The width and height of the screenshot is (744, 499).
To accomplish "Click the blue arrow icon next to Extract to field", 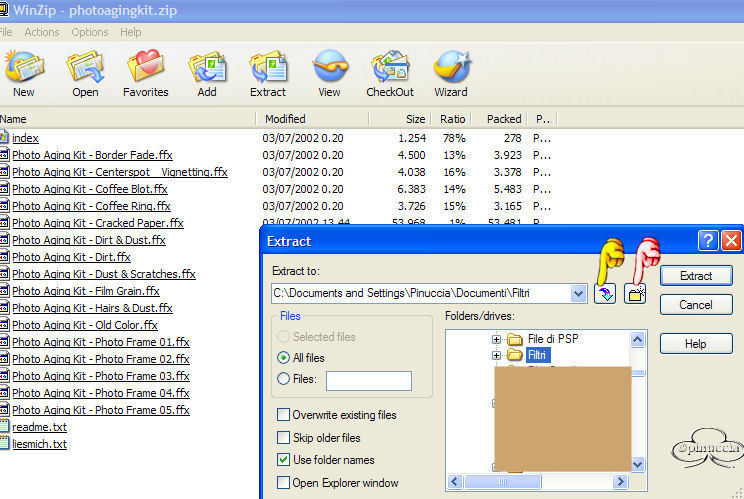I will [605, 294].
